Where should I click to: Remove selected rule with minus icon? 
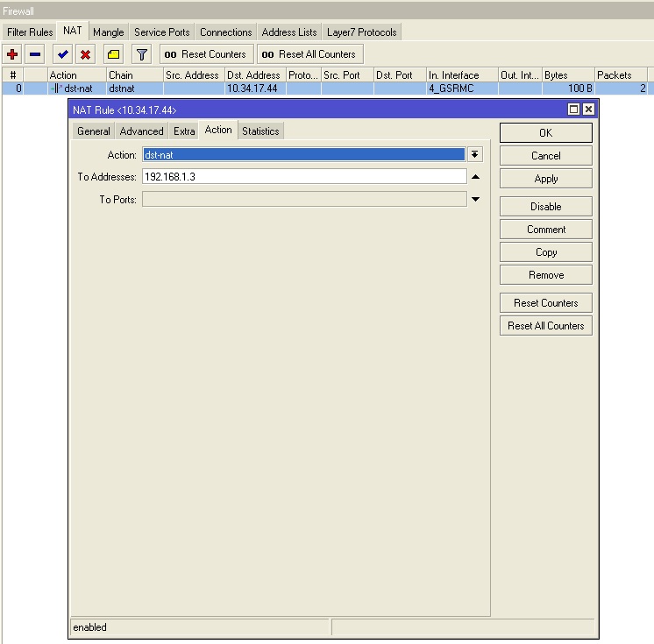point(35,54)
